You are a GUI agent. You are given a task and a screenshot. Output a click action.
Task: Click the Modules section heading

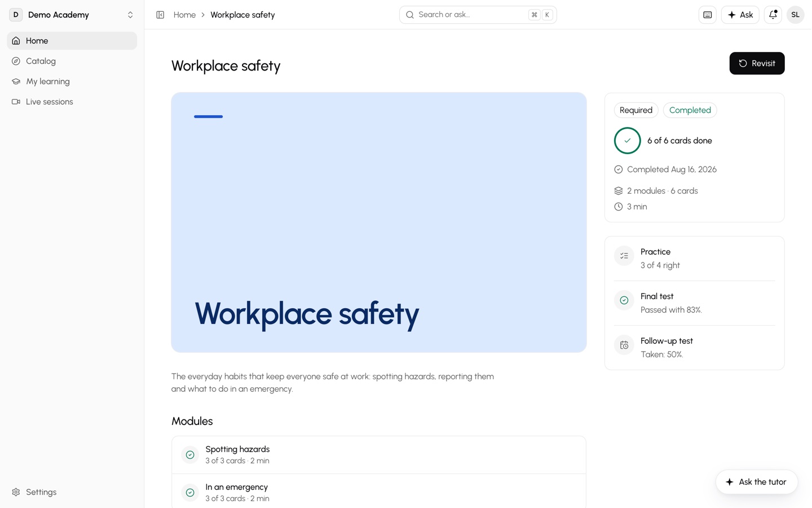coord(192,421)
